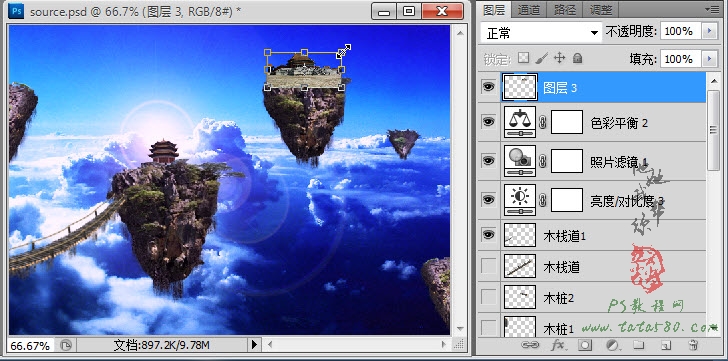Viewport: 728px width, 361px height.
Task: Click document vertical scroll-up arrow
Action: (x=459, y=32)
